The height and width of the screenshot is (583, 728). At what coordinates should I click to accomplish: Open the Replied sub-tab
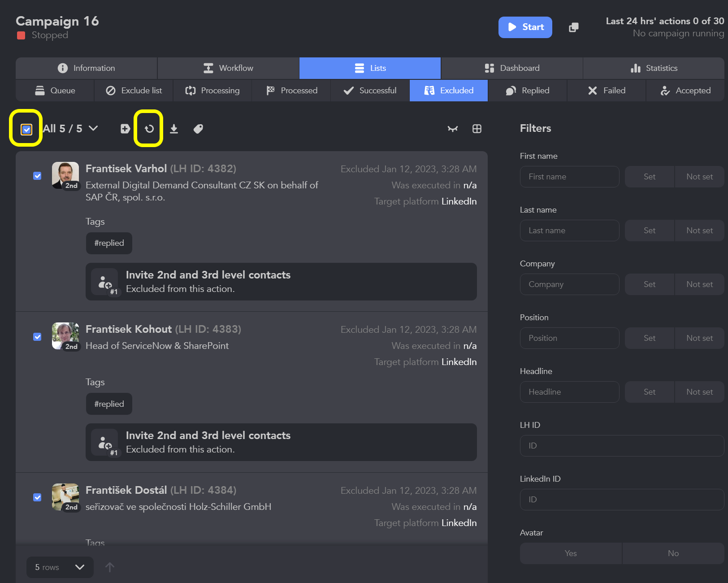click(528, 90)
